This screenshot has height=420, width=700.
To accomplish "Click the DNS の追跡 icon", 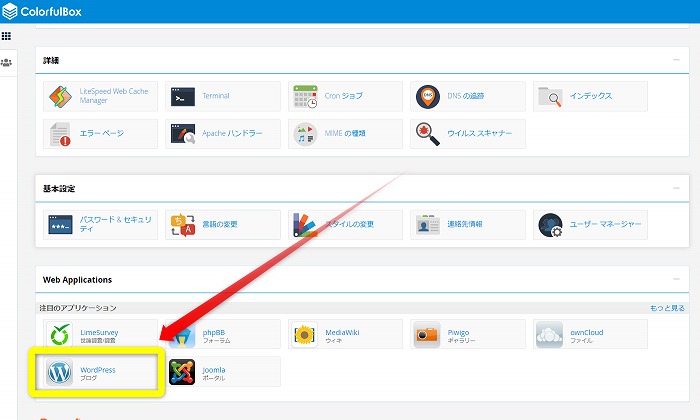I will pyautogui.click(x=428, y=96).
